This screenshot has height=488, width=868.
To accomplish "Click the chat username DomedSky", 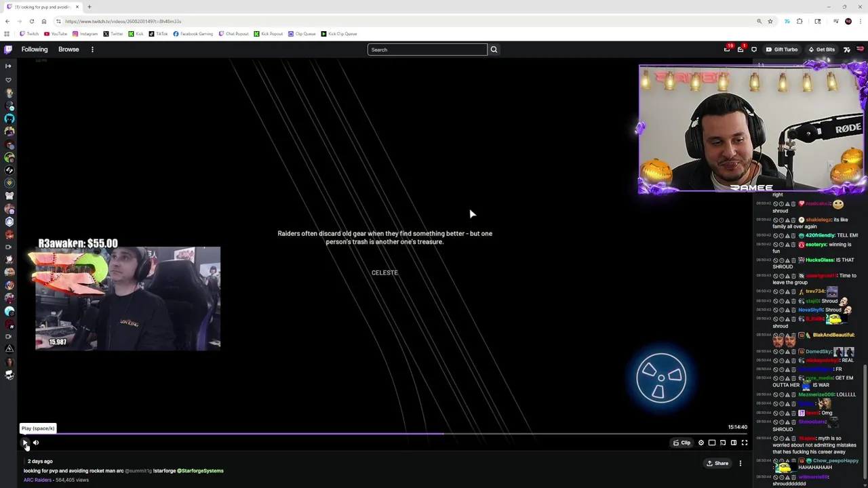I will (818, 352).
